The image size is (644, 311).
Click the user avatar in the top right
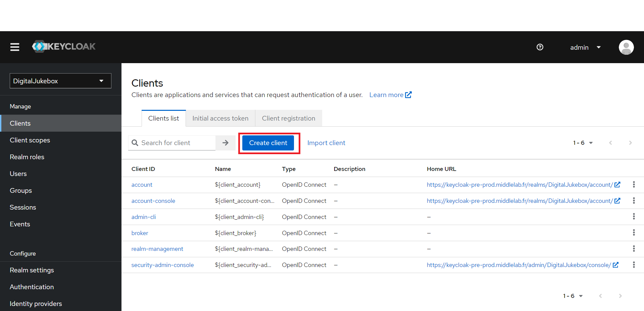626,47
